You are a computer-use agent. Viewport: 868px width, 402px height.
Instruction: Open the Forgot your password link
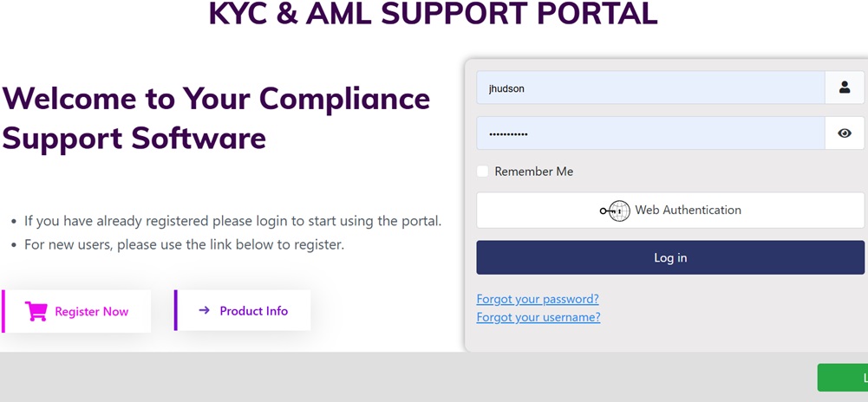538,299
